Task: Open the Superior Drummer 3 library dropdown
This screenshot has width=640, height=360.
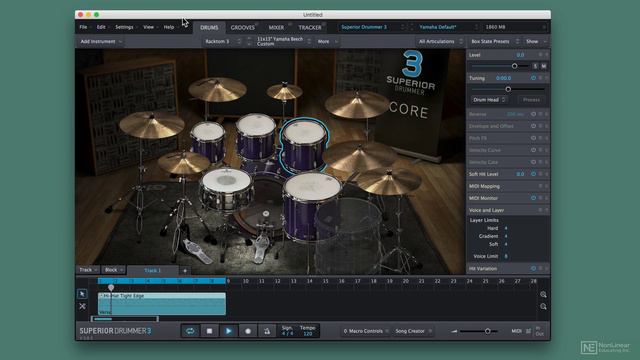Action: (372, 27)
